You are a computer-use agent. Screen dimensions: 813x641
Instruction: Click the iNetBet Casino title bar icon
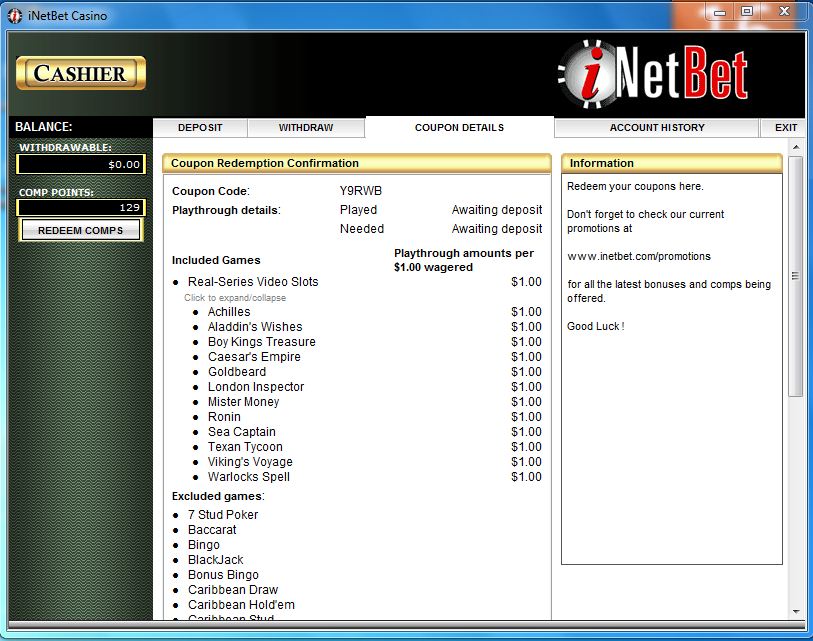click(x=15, y=16)
